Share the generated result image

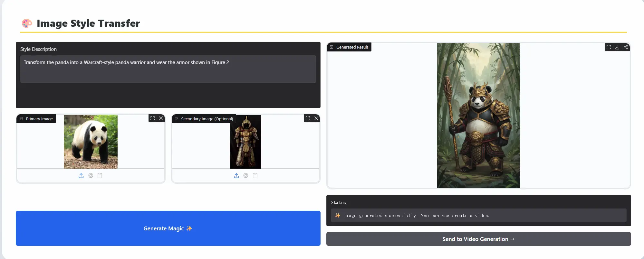(626, 47)
